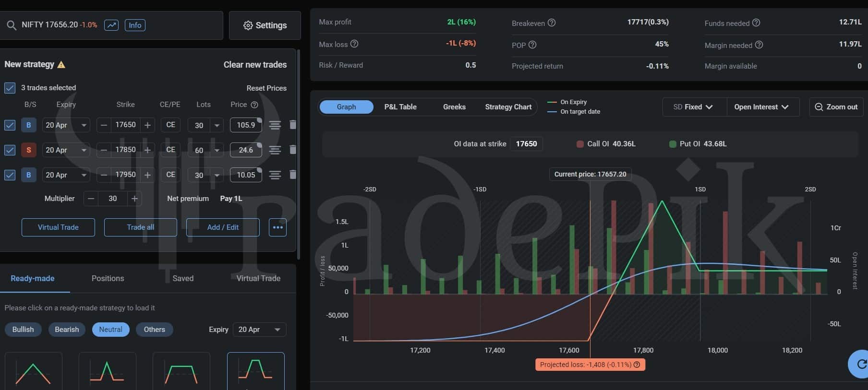
Task: Toggle B/S button on 17950 trade row
Action: 28,175
